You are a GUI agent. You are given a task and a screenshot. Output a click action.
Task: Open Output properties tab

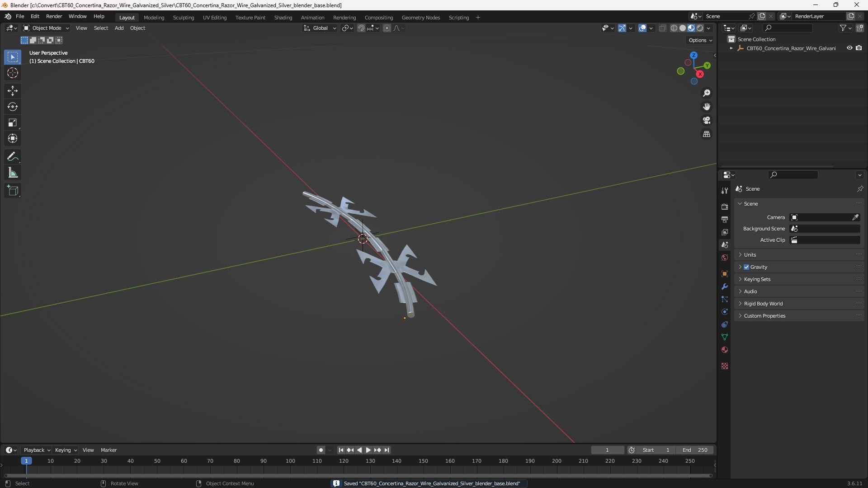pyautogui.click(x=725, y=219)
